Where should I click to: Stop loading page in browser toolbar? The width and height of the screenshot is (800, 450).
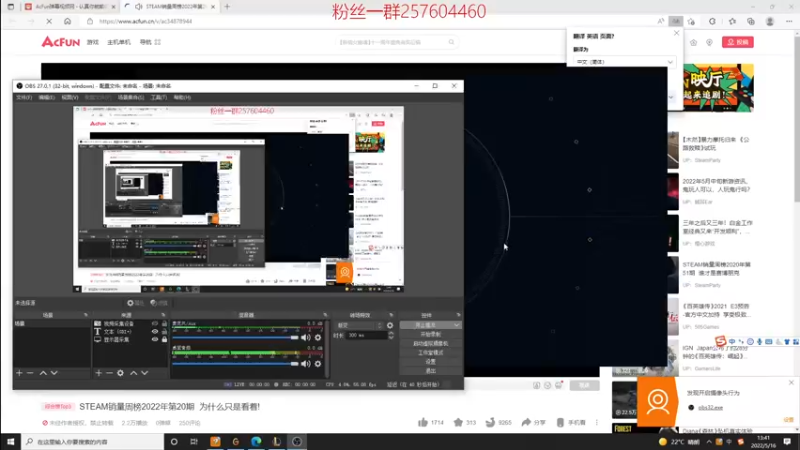click(49, 21)
